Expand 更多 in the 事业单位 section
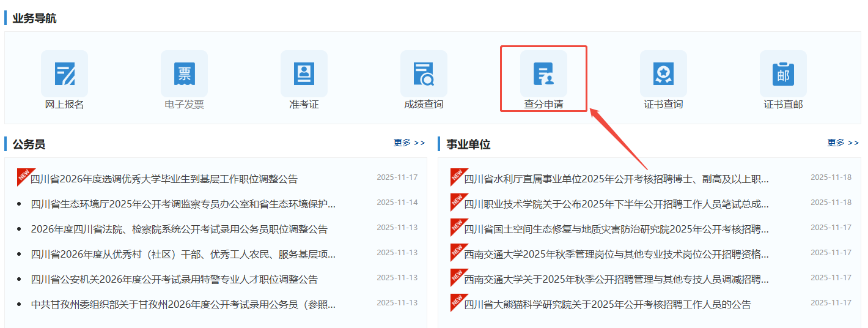This screenshot has height=328, width=868. tap(843, 143)
